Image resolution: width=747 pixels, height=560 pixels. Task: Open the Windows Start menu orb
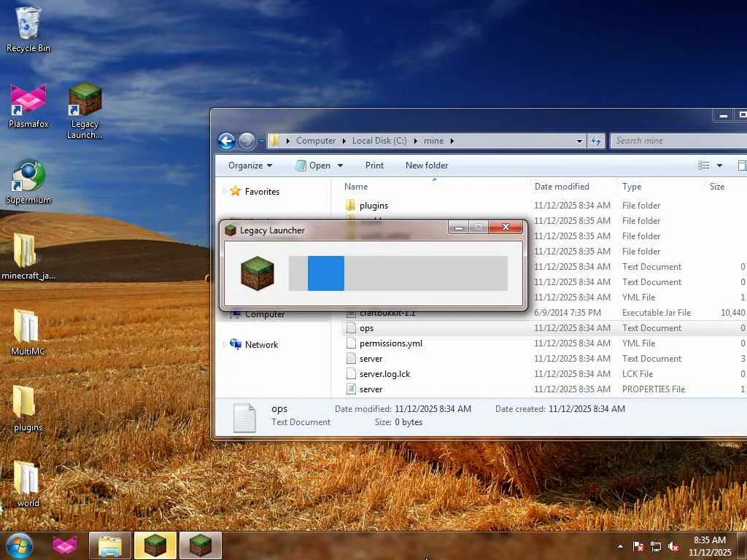click(x=18, y=545)
